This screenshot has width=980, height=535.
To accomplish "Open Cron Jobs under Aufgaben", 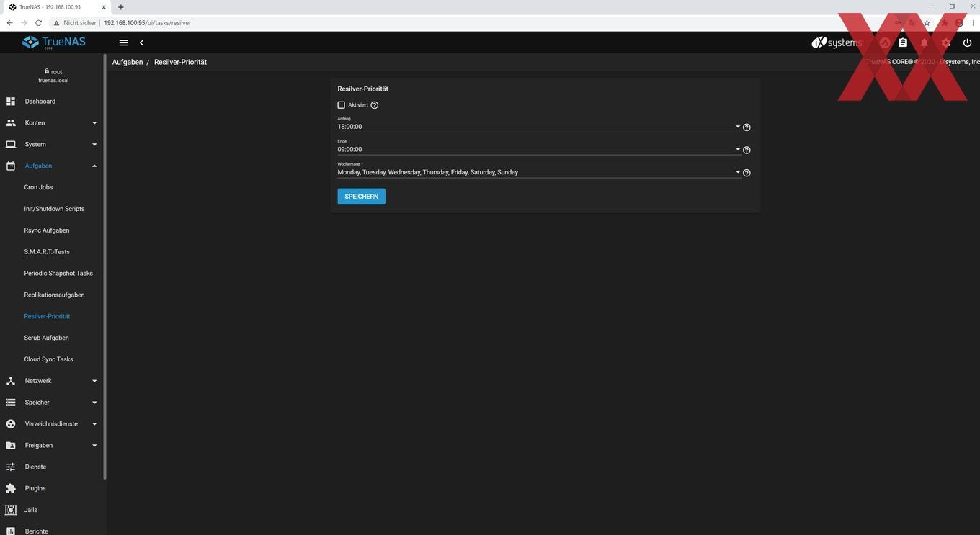I will [x=38, y=187].
